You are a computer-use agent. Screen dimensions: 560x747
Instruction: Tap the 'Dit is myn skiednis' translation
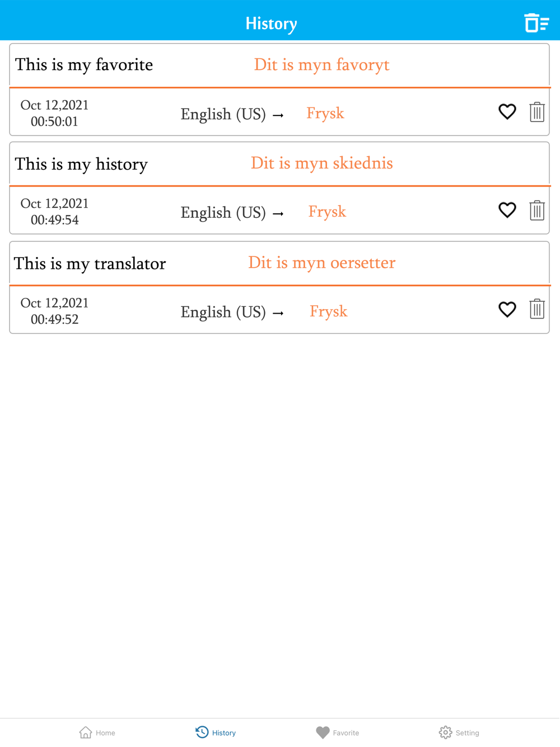click(x=321, y=164)
